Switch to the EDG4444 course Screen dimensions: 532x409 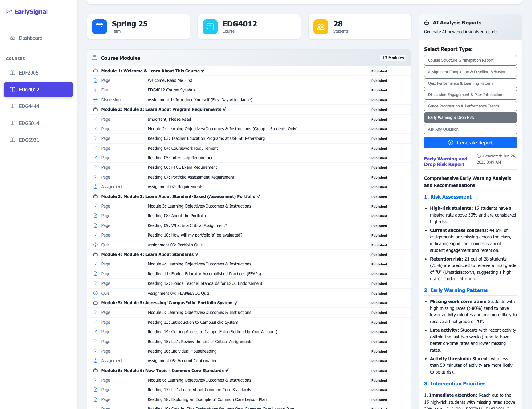[x=29, y=106]
